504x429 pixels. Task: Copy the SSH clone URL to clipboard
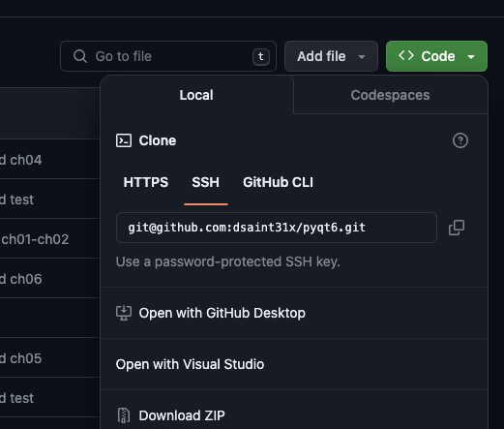click(457, 228)
